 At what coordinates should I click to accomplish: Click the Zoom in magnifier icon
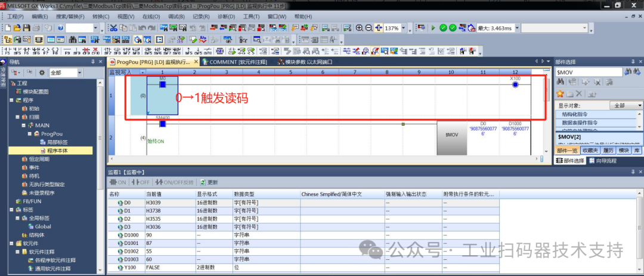[x=360, y=28]
